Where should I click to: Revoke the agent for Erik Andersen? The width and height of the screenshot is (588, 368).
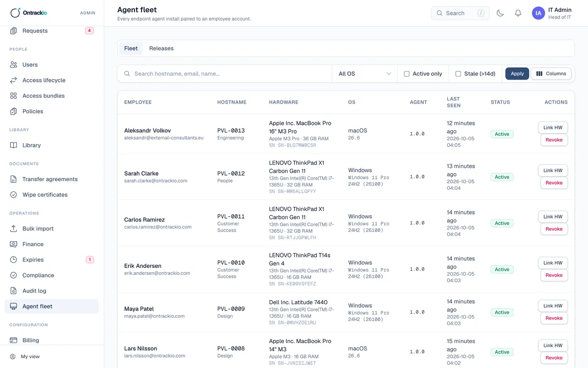(x=554, y=275)
